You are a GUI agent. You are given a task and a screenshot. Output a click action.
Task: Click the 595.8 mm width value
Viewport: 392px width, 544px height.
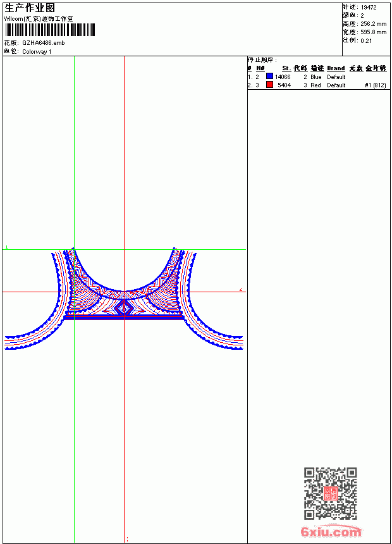pos(373,32)
